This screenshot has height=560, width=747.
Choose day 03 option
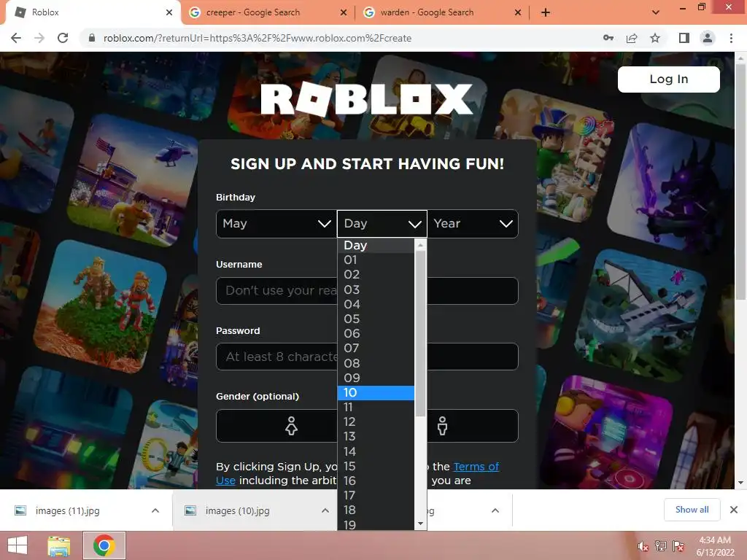tap(376, 289)
